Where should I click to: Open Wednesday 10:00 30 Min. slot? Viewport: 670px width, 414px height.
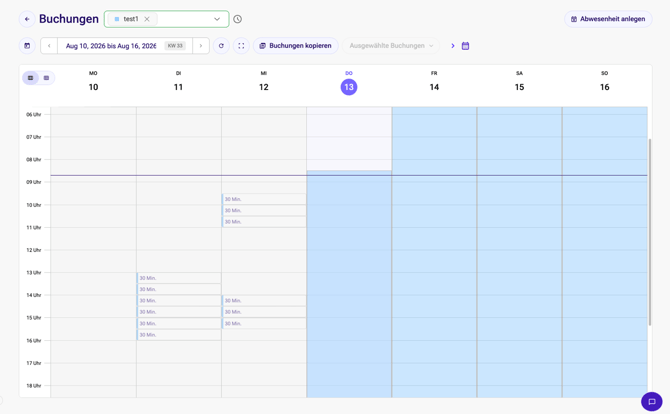pyautogui.click(x=264, y=210)
